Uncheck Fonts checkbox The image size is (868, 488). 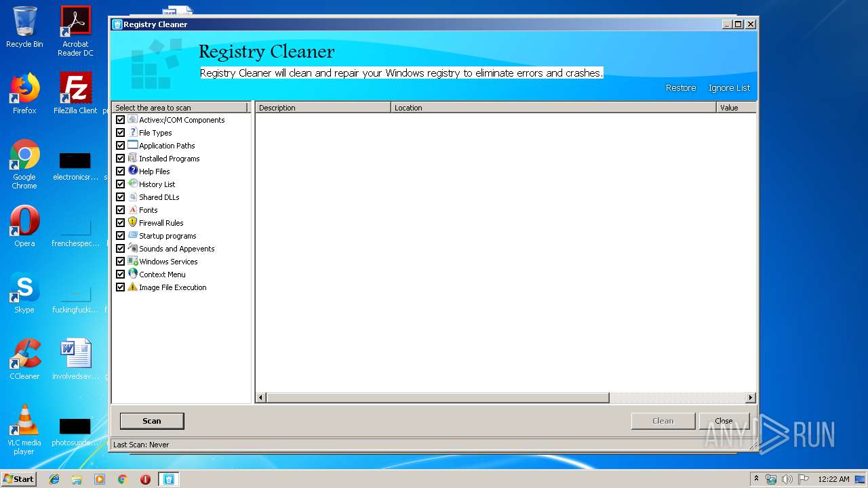(120, 209)
